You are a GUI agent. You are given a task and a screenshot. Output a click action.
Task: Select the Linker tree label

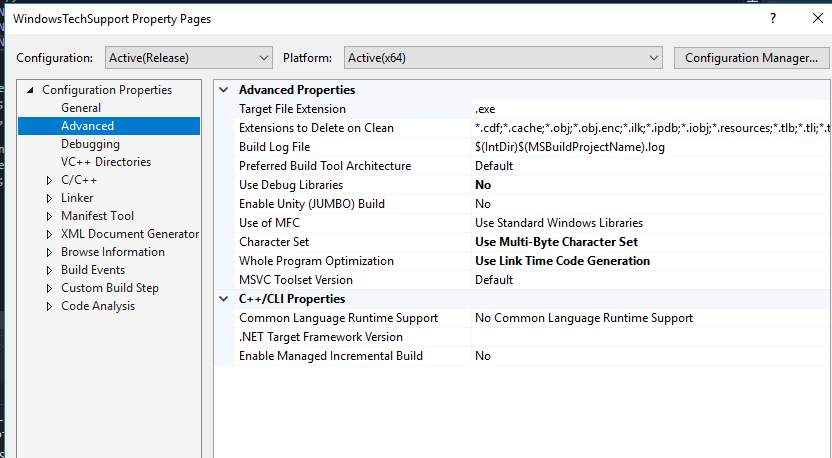click(x=77, y=198)
